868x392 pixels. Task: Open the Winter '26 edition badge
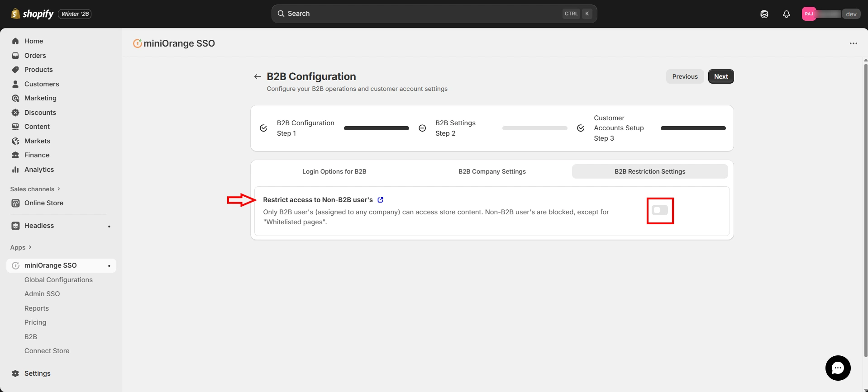[75, 14]
